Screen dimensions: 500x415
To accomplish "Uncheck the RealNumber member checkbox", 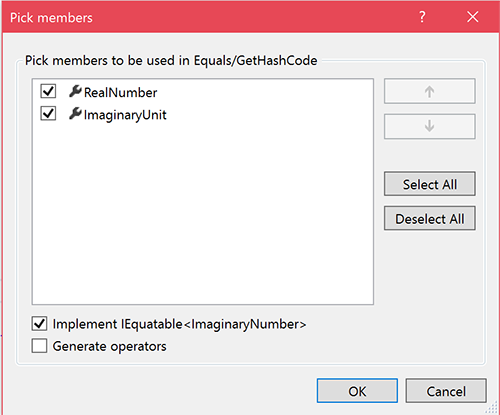I will pos(48,91).
